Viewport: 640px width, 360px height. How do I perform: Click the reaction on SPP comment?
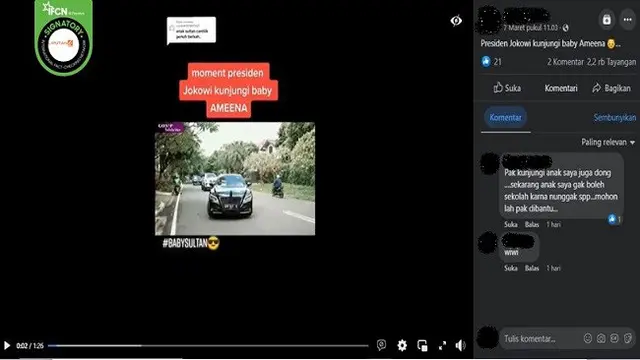tap(615, 219)
